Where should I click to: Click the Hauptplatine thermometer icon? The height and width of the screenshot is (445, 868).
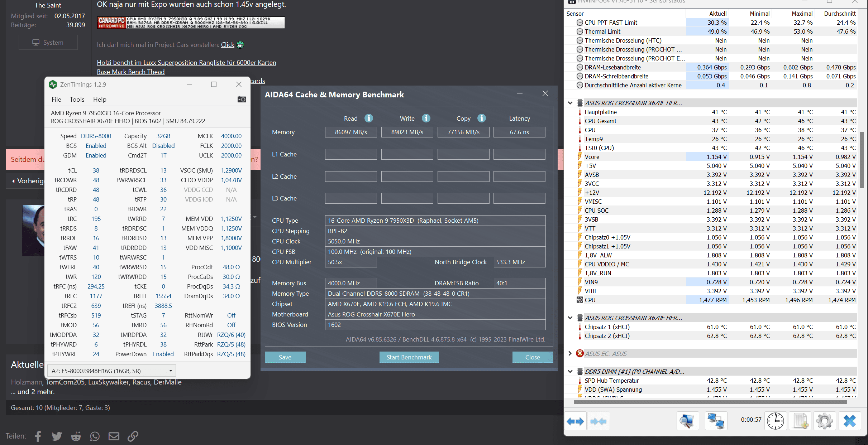580,112
